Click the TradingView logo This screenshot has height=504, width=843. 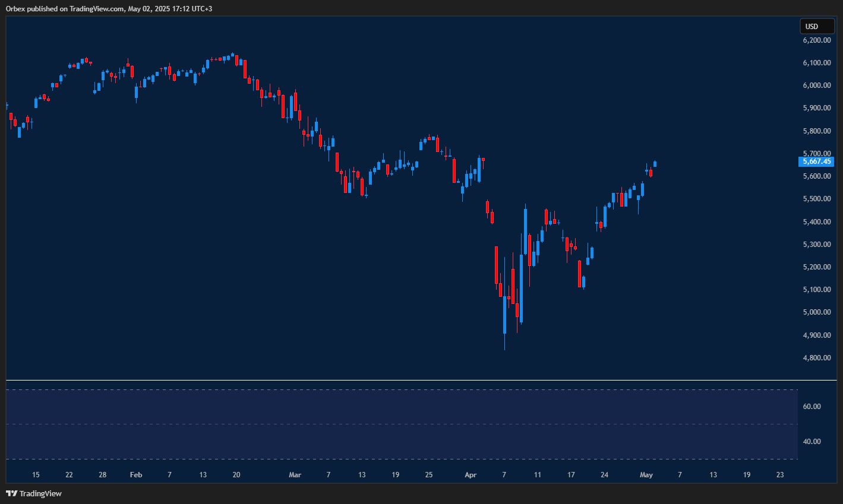click(34, 493)
